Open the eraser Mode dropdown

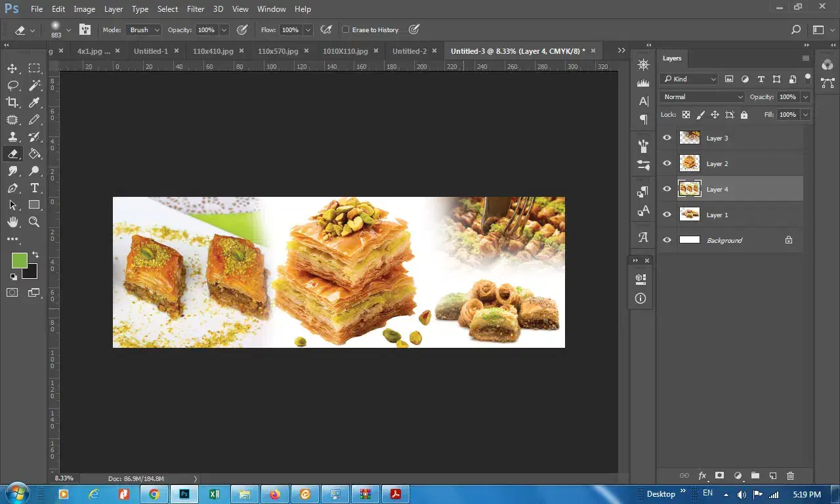[x=143, y=30]
